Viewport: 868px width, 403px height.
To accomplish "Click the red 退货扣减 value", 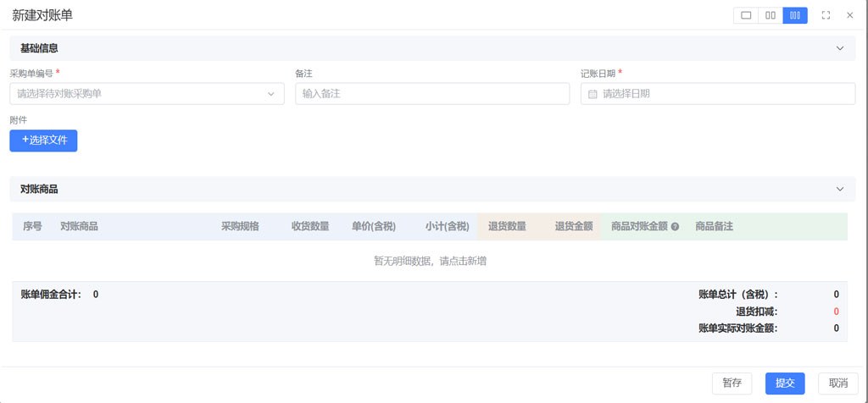I will tap(837, 312).
